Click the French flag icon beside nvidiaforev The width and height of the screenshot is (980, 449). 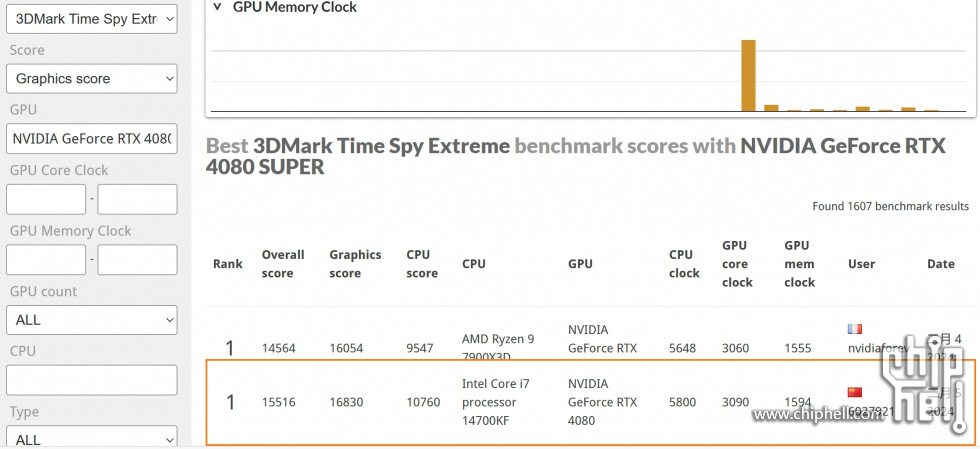click(854, 329)
